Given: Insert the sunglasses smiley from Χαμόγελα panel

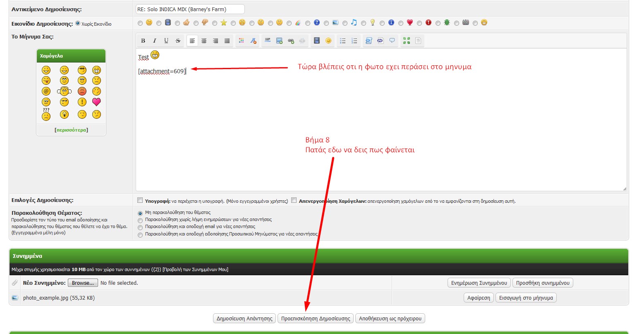Looking at the screenshot, I should [x=82, y=70].
